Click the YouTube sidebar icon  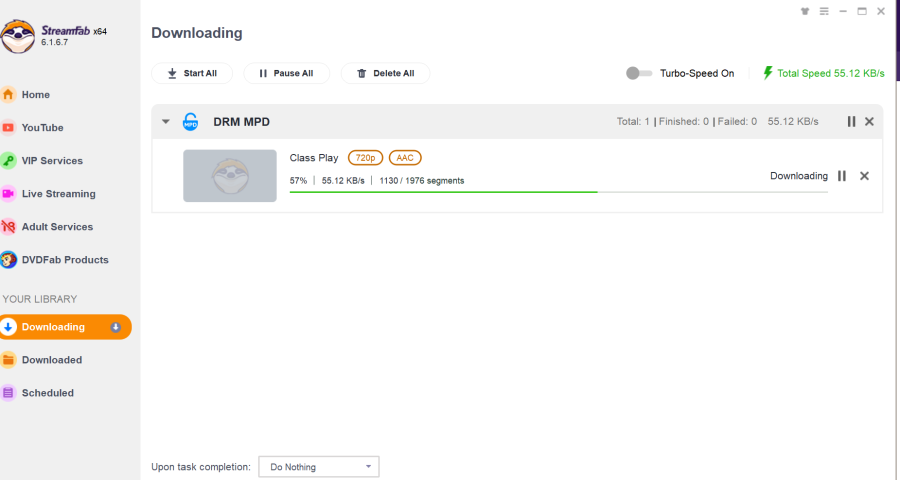(x=8, y=127)
